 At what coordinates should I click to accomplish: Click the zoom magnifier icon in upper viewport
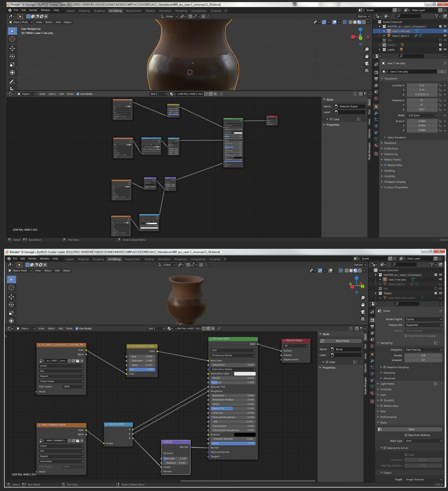pos(367,49)
